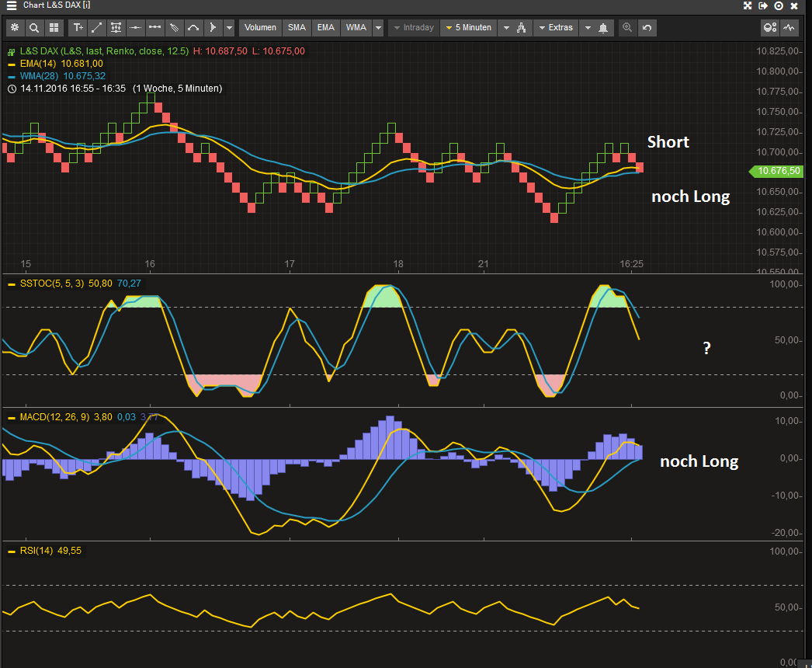Expand the indicators dropdown after WMA

click(x=378, y=28)
